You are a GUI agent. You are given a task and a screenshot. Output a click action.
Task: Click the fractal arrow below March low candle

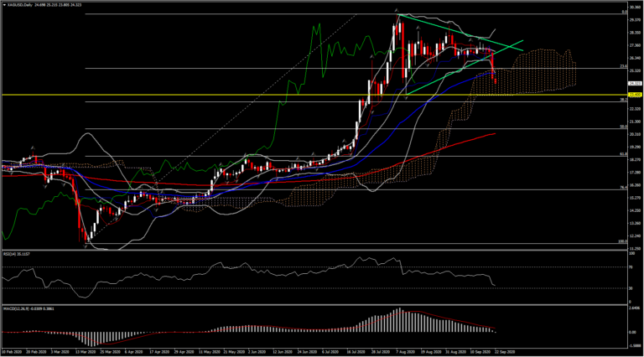pyautogui.click(x=86, y=246)
